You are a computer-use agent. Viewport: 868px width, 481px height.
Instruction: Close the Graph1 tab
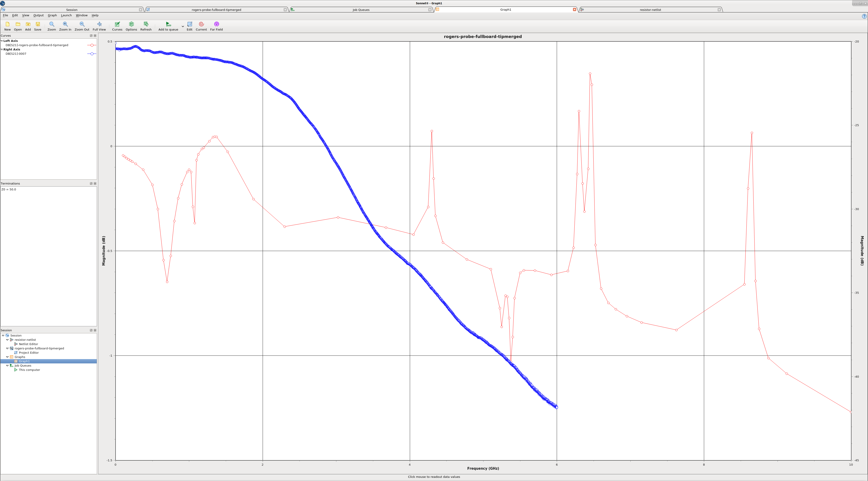tap(575, 9)
